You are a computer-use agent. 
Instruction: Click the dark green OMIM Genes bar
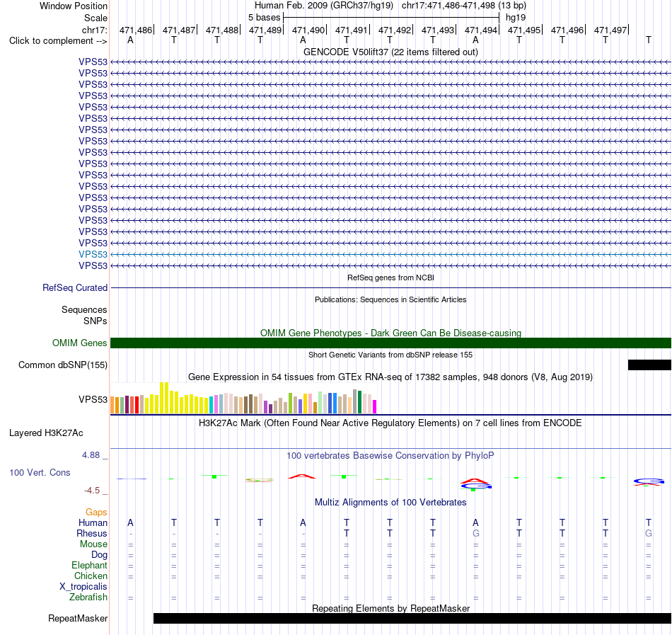click(x=390, y=343)
